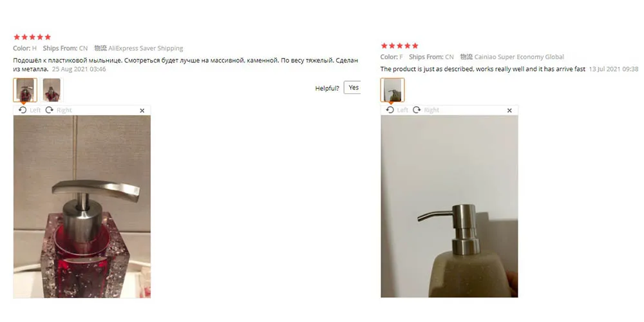This screenshot has height=322, width=644.
Task: Close the enlarged red dispenser photo
Action: pyautogui.click(x=142, y=111)
